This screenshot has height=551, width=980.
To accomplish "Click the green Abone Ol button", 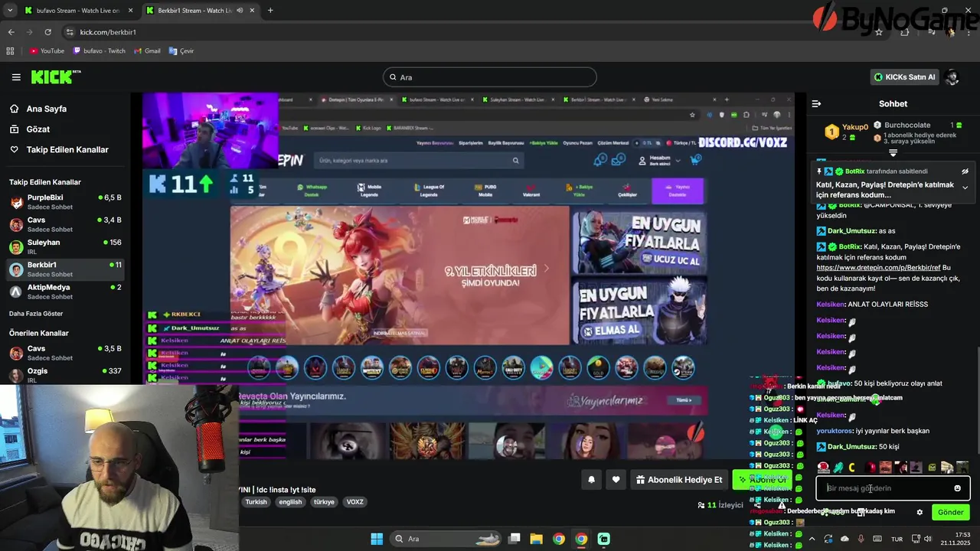I will [x=763, y=480].
